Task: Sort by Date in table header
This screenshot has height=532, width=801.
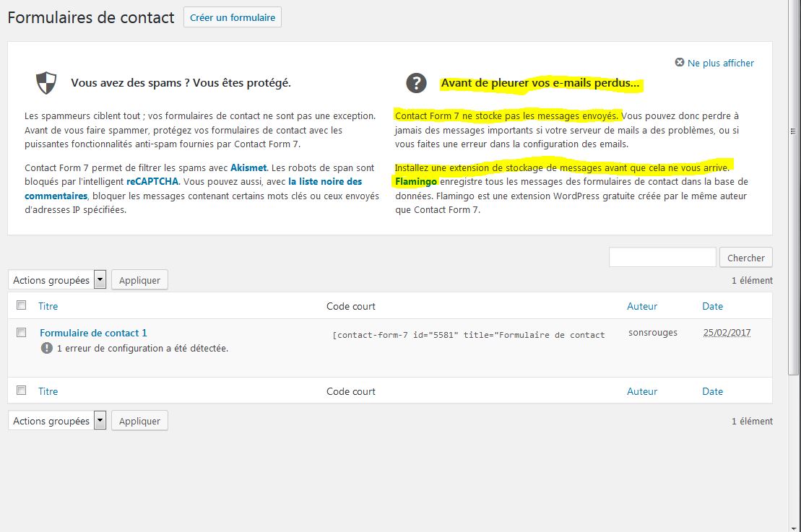Action: tap(713, 306)
